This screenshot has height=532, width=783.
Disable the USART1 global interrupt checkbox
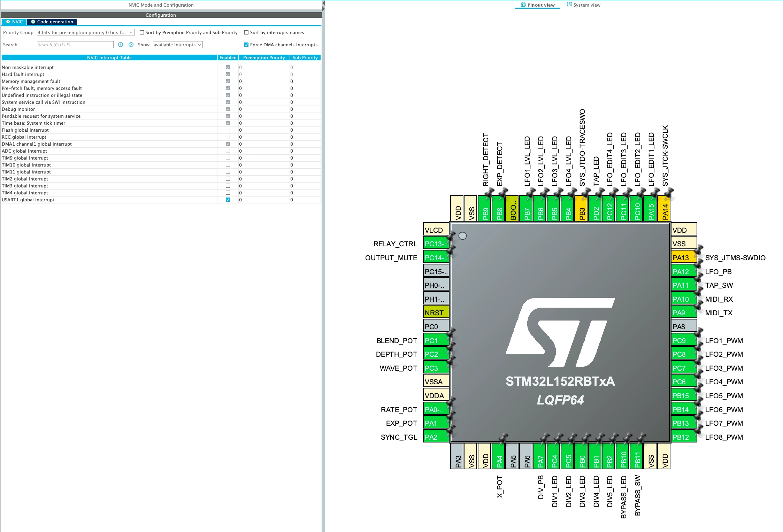(228, 200)
